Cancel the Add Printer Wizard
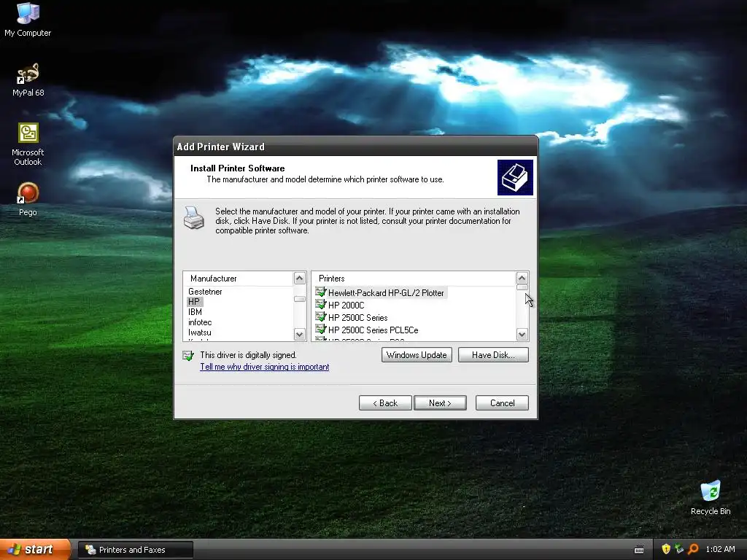 pos(502,402)
